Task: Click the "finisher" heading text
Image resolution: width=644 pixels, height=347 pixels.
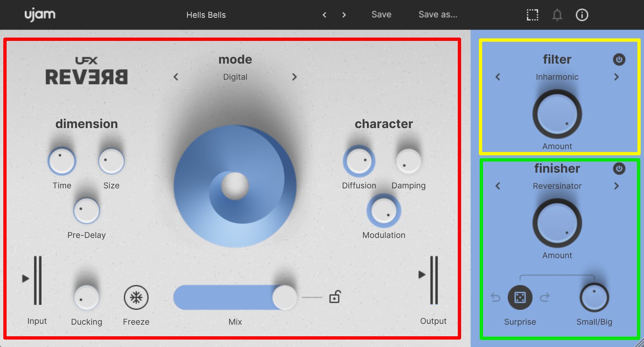Action: pos(557,169)
